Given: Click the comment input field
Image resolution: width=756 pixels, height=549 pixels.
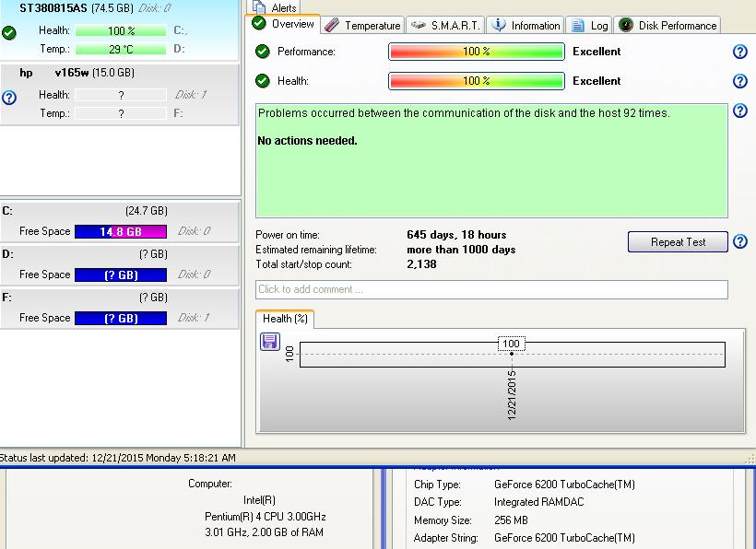Looking at the screenshot, I should pos(491,289).
